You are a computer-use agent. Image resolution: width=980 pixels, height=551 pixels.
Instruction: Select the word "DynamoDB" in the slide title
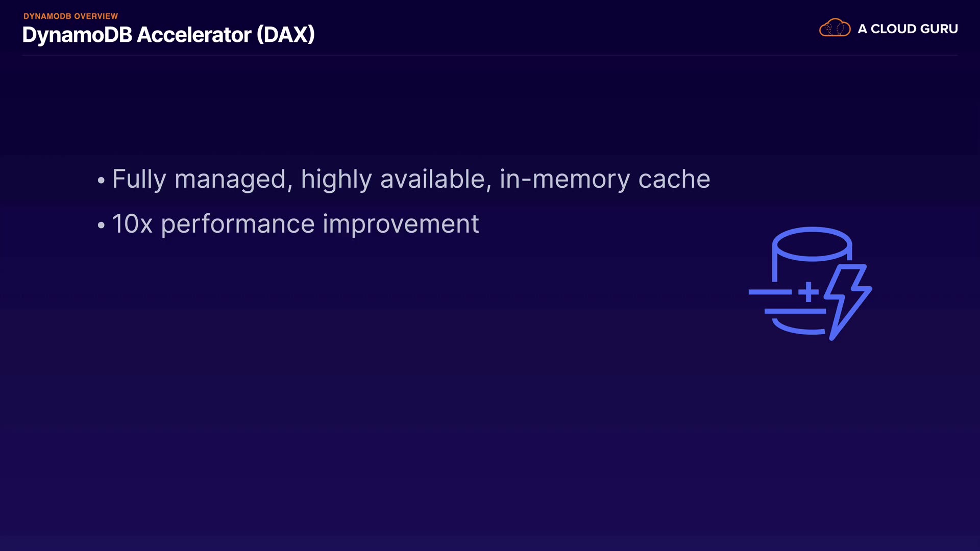pyautogui.click(x=77, y=35)
